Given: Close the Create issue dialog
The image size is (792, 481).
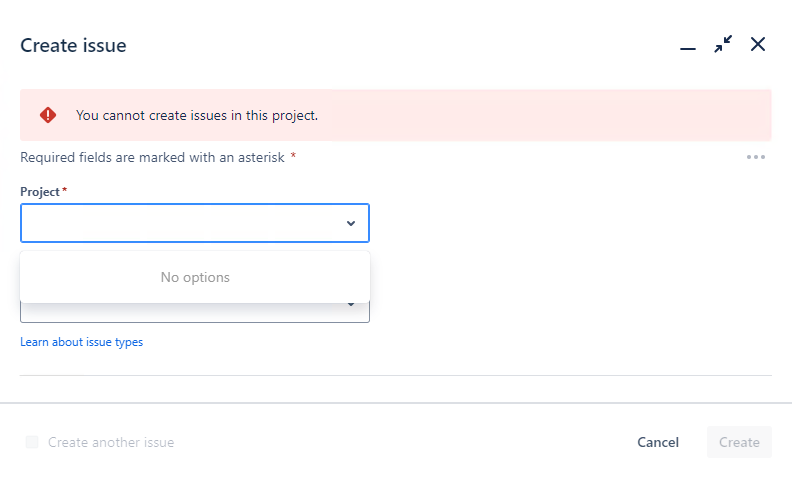Looking at the screenshot, I should pyautogui.click(x=758, y=44).
